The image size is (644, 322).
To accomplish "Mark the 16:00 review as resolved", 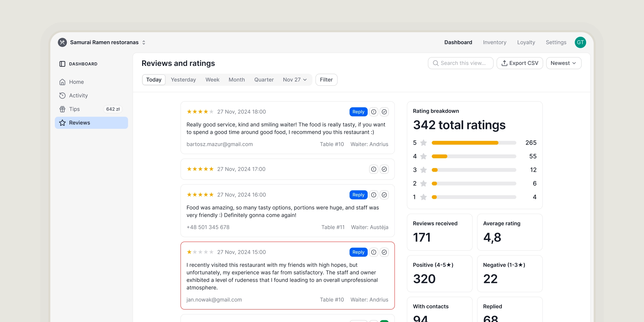I will pos(384,195).
